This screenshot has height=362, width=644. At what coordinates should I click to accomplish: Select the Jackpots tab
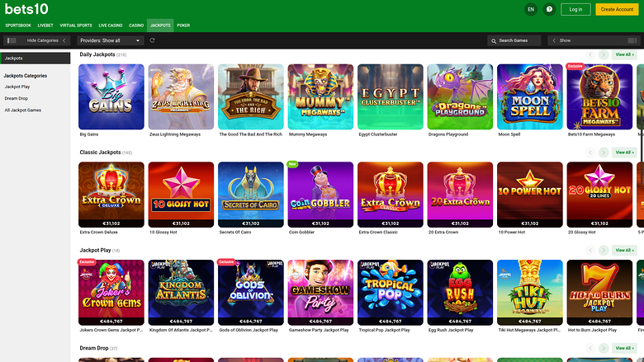pos(160,26)
